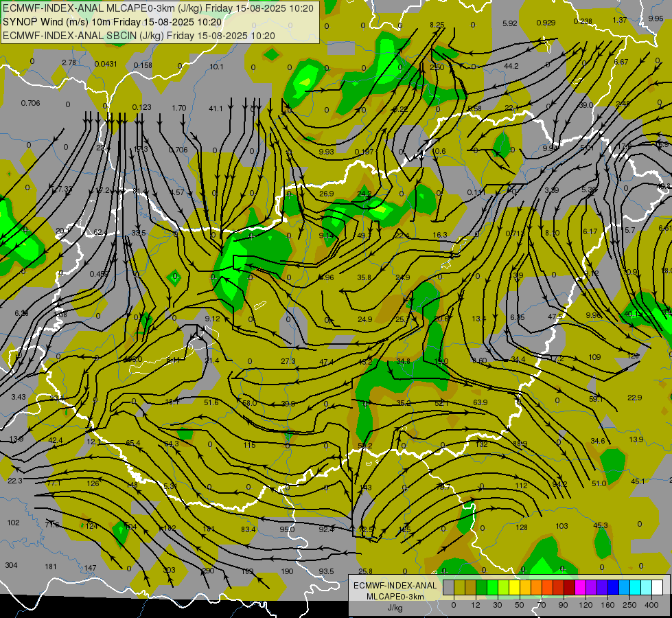The image size is (672, 618).
Task: Click the map value 115
Action: (249, 445)
